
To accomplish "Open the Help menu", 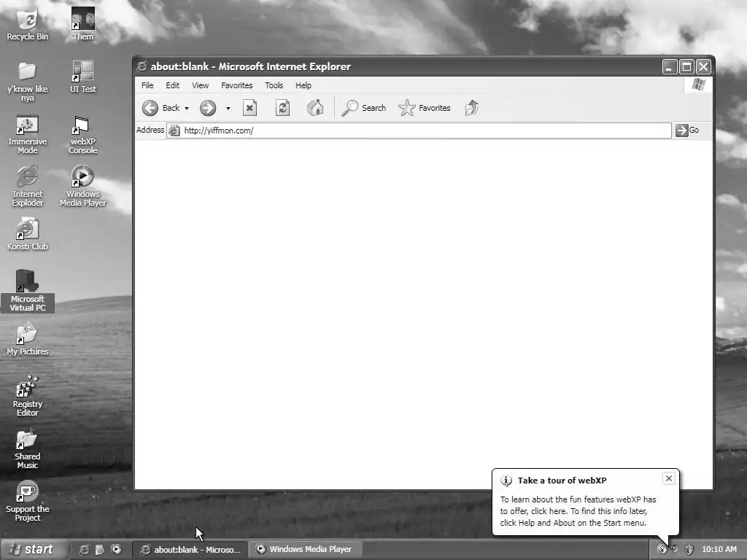I will [303, 85].
